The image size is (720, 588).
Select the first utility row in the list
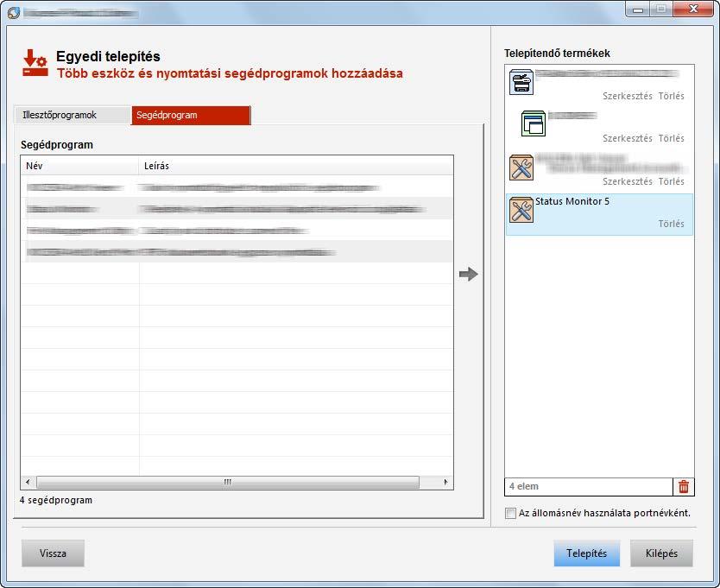click(x=237, y=187)
